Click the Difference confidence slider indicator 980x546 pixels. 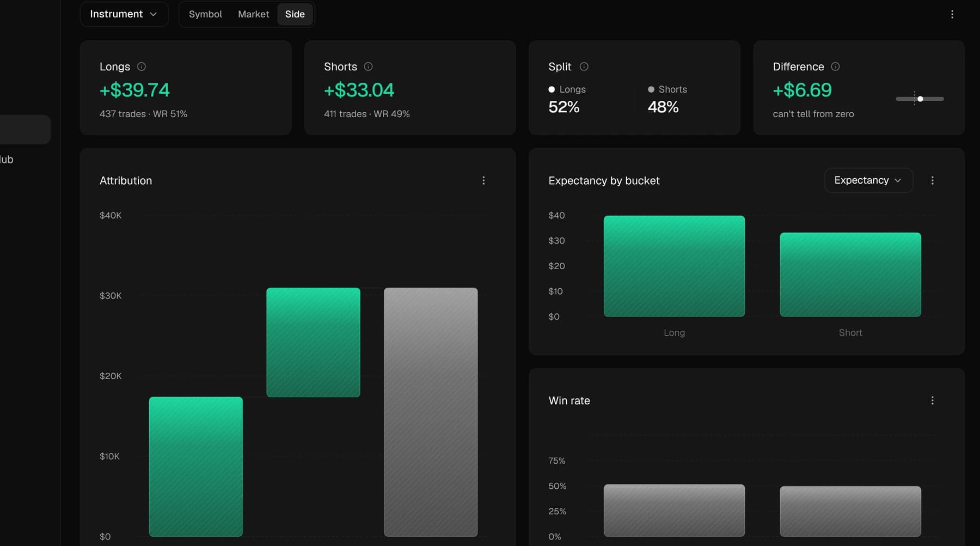[x=920, y=99]
